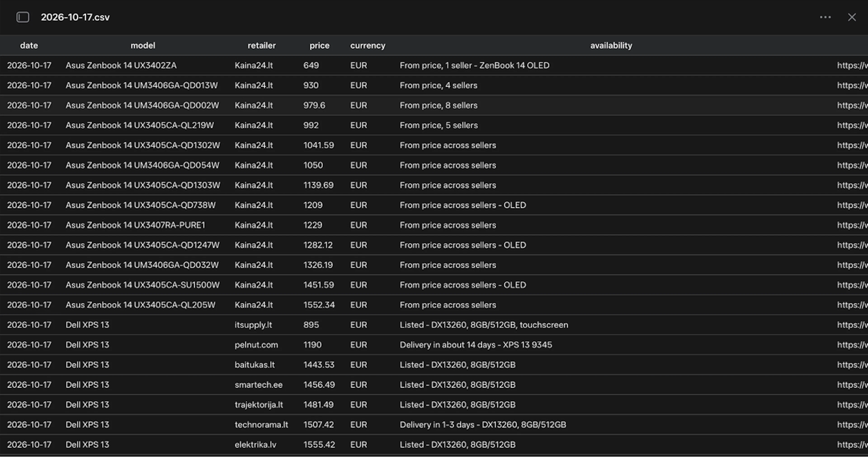Click the date column header
Viewport: 868px width, 457px height.
[x=29, y=45]
